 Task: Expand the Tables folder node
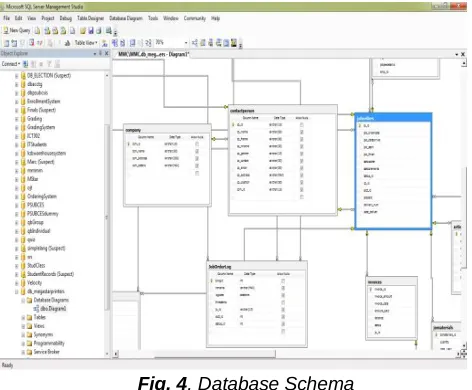click(23, 318)
